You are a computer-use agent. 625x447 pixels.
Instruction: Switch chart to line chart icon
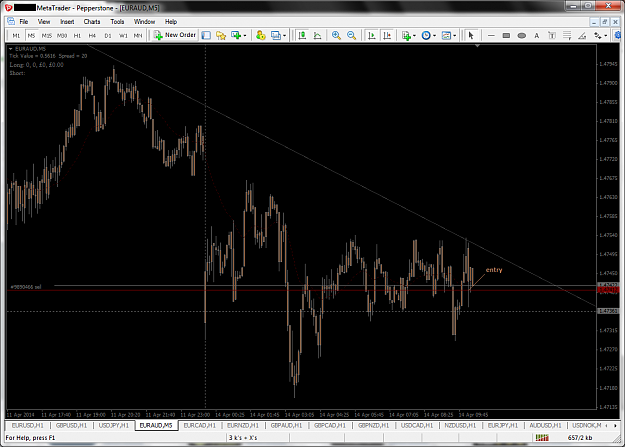click(318, 35)
